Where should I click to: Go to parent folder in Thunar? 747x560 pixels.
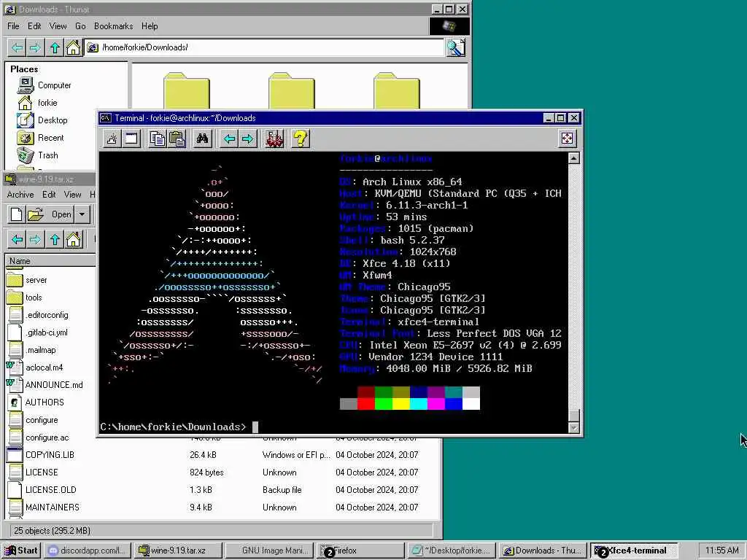click(55, 47)
